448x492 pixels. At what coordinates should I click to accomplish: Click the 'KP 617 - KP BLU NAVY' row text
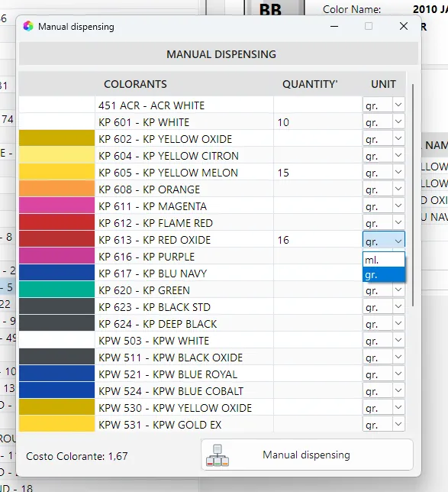(x=153, y=274)
